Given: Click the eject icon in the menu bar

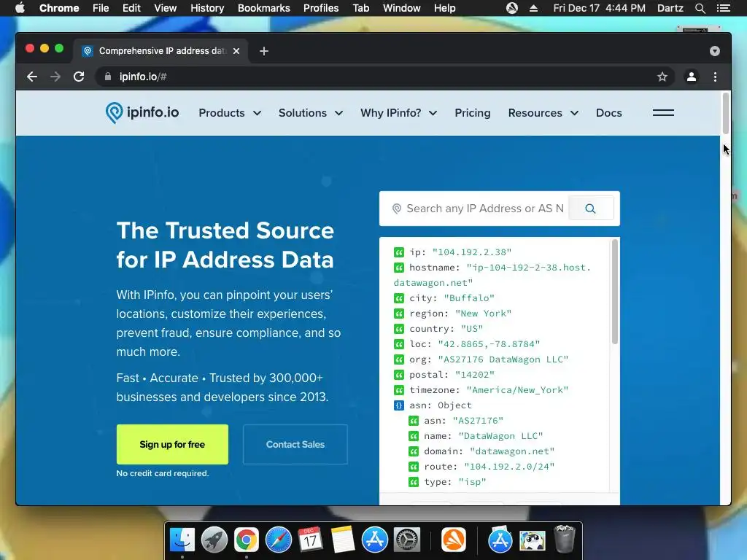Looking at the screenshot, I should coord(533,8).
